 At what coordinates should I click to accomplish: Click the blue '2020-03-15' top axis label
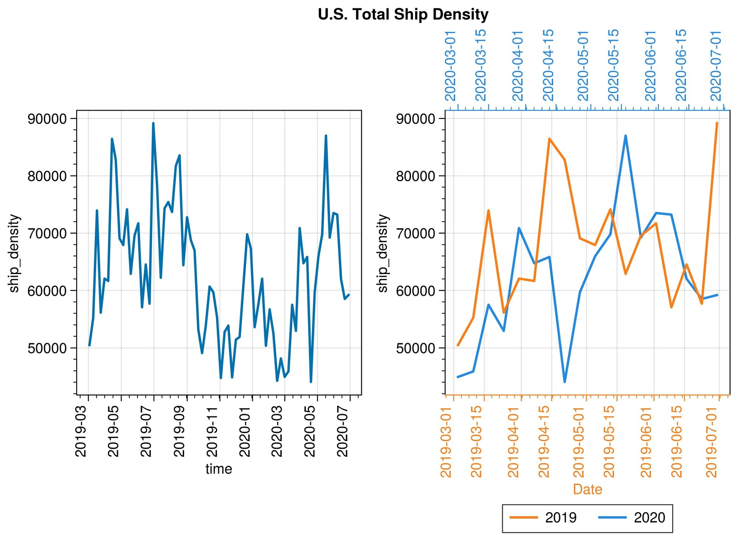[x=481, y=66]
